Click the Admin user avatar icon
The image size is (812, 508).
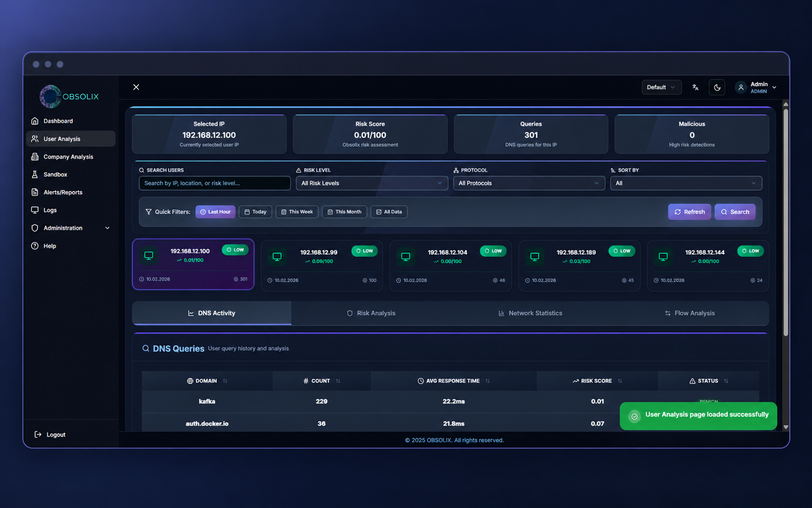coord(741,87)
